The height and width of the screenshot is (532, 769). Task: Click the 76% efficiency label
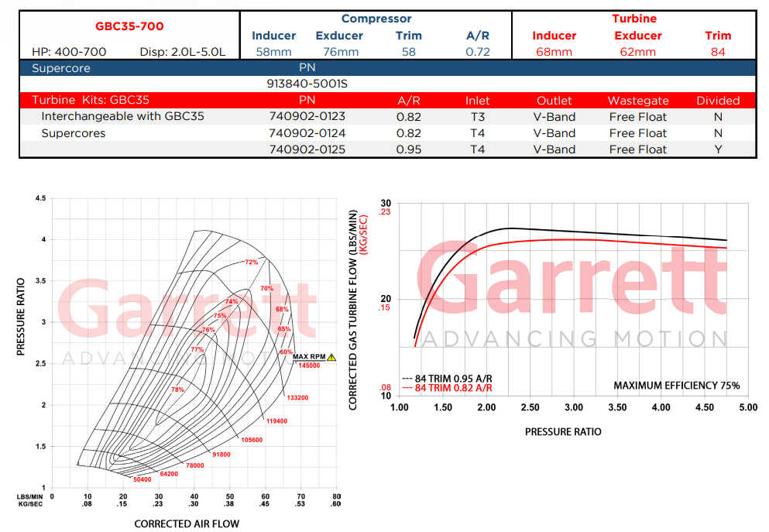pos(208,330)
